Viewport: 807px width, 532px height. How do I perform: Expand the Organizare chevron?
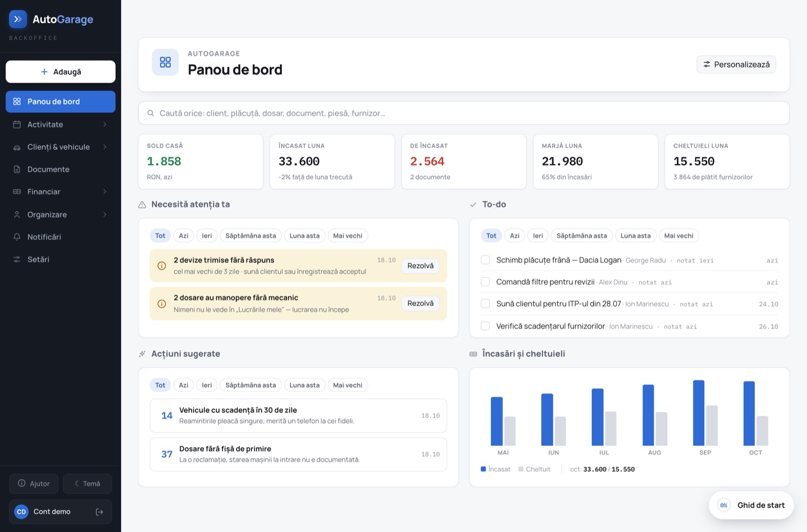click(x=105, y=214)
